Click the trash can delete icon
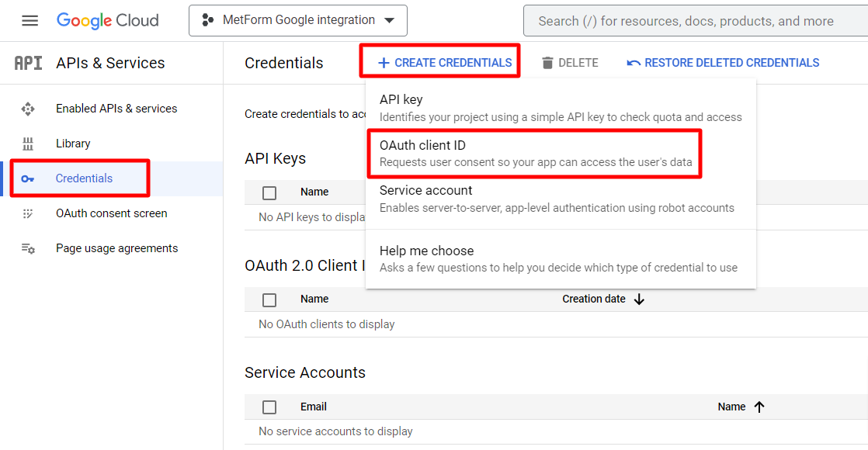The image size is (868, 450). (x=547, y=63)
